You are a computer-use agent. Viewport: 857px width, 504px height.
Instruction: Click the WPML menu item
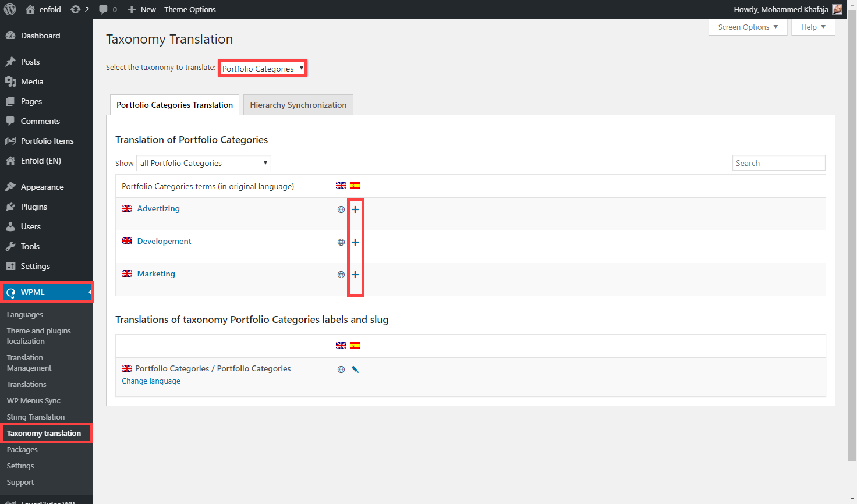[x=47, y=292]
